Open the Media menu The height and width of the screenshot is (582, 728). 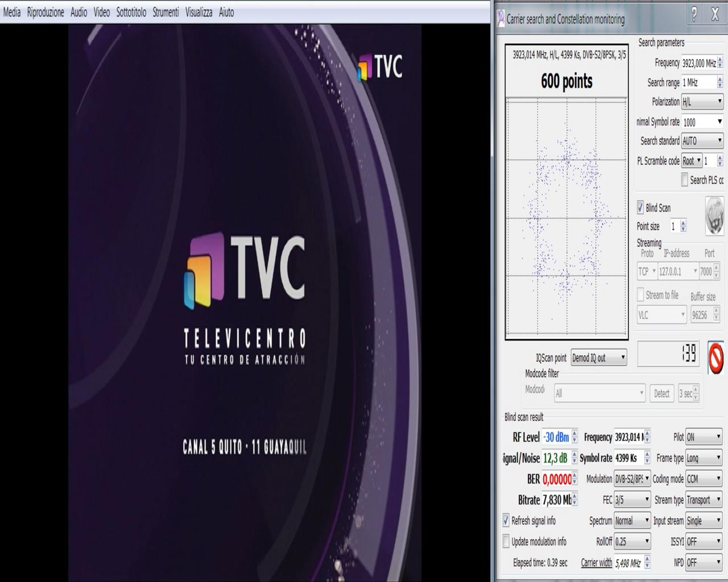12,12
